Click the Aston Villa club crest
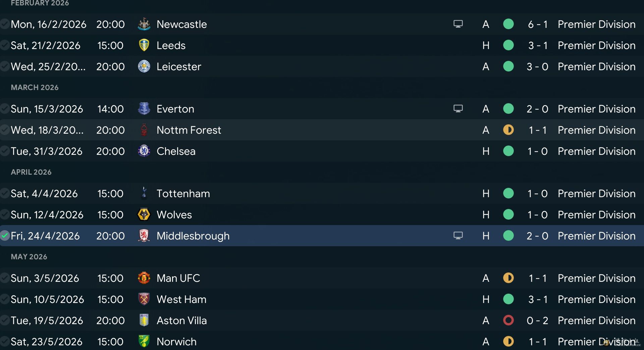Image resolution: width=644 pixels, height=350 pixels. [x=144, y=320]
